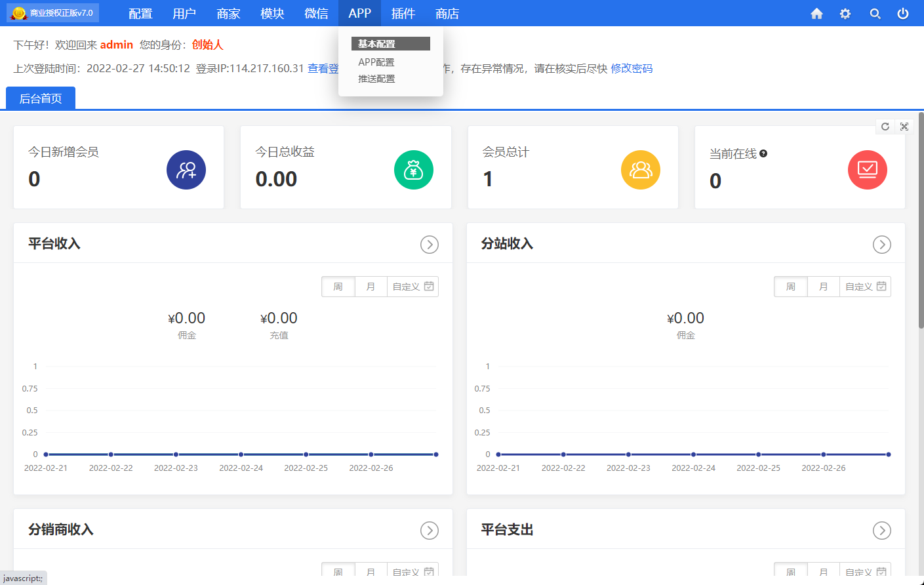Click the 商业授权正版v7.0 logo badge
The height and width of the screenshot is (585, 924).
tap(53, 12)
